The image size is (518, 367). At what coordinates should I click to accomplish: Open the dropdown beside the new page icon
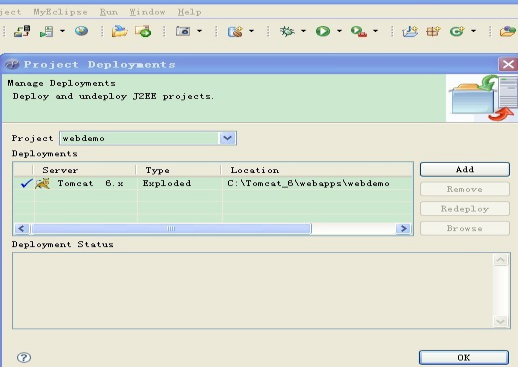pos(62,31)
